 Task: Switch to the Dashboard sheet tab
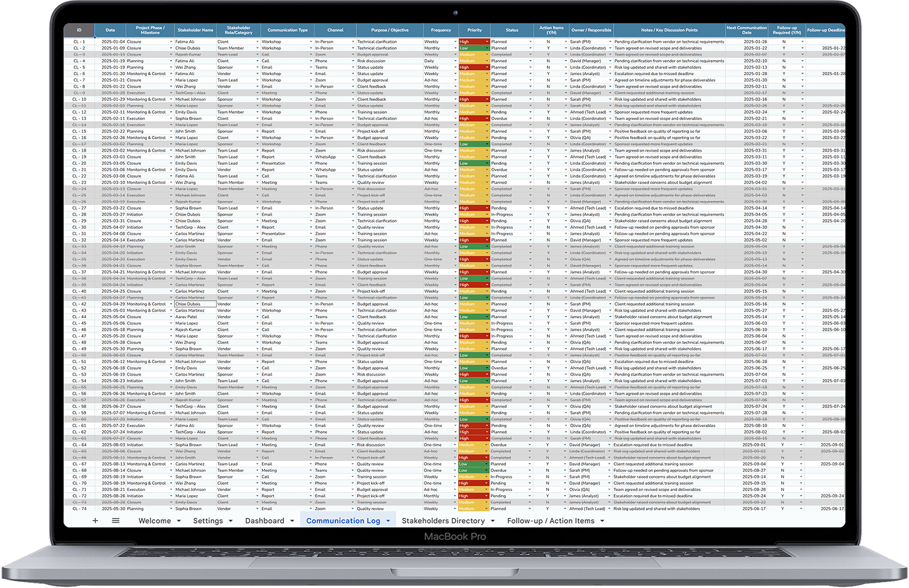click(x=265, y=521)
